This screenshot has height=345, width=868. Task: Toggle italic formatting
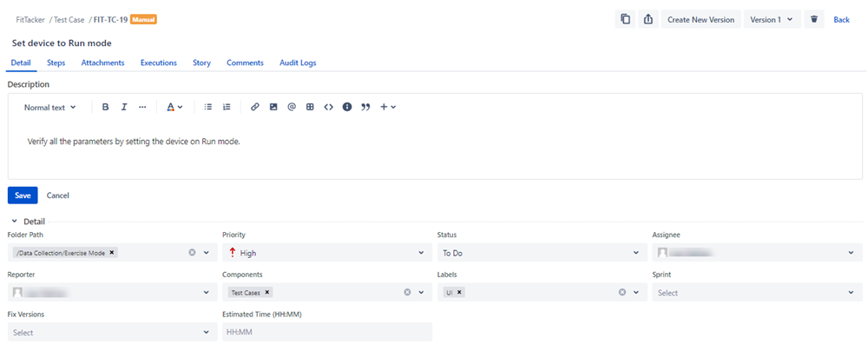coord(124,107)
